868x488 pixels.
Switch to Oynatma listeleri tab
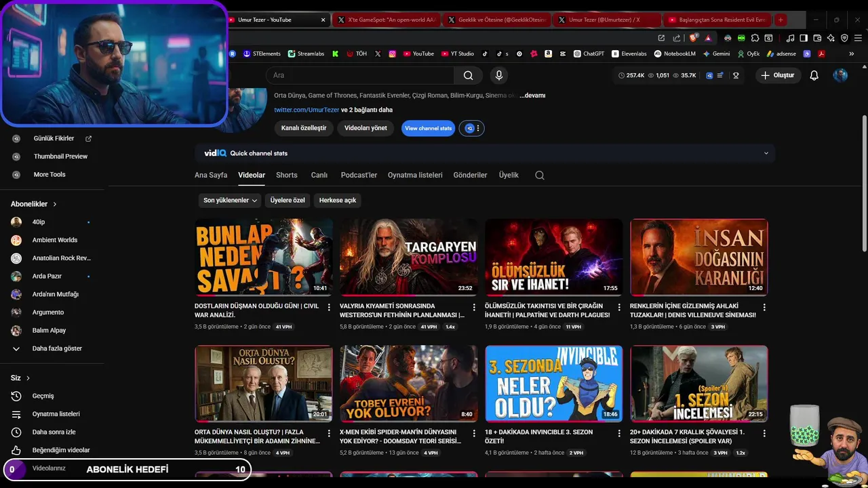[415, 175]
